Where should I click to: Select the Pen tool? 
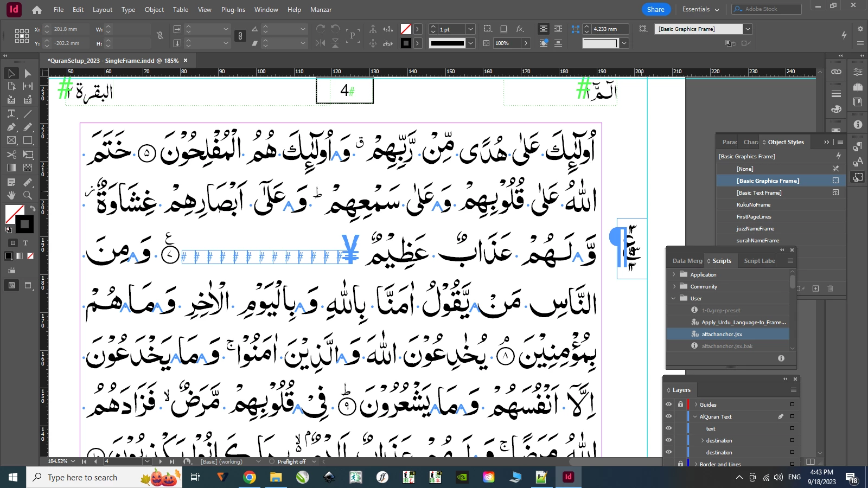(11, 127)
